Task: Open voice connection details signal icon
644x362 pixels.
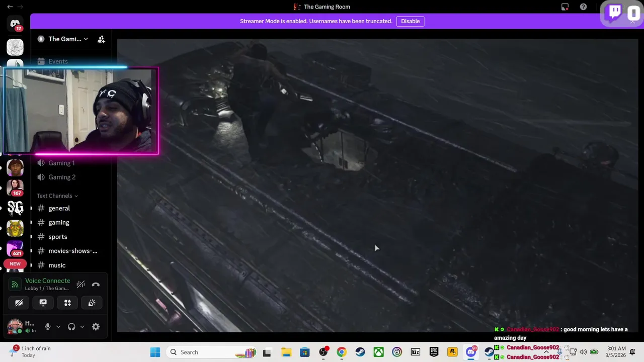Action: [15, 285]
